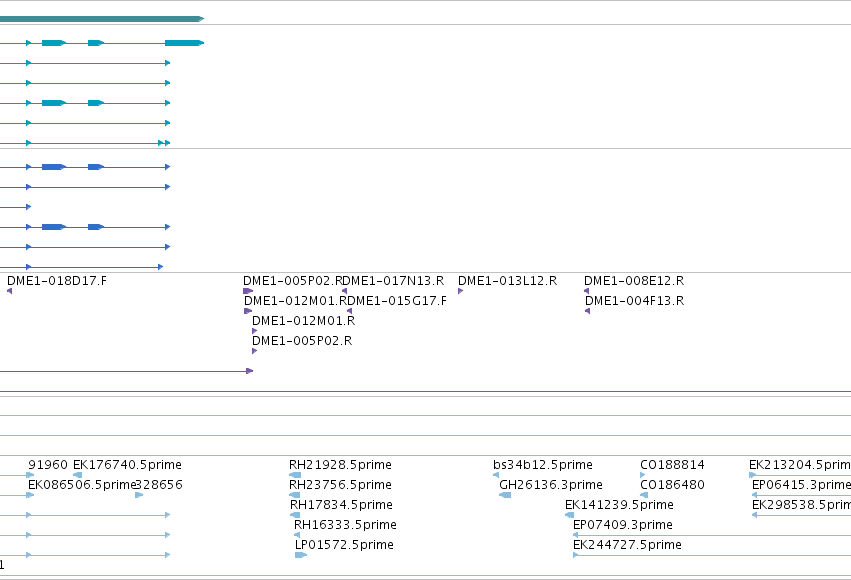
Task: Select the EK086506.5prime label
Action: [x=81, y=485]
